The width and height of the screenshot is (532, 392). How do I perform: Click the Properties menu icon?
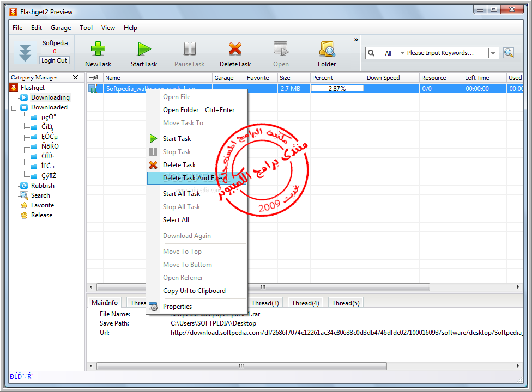153,307
